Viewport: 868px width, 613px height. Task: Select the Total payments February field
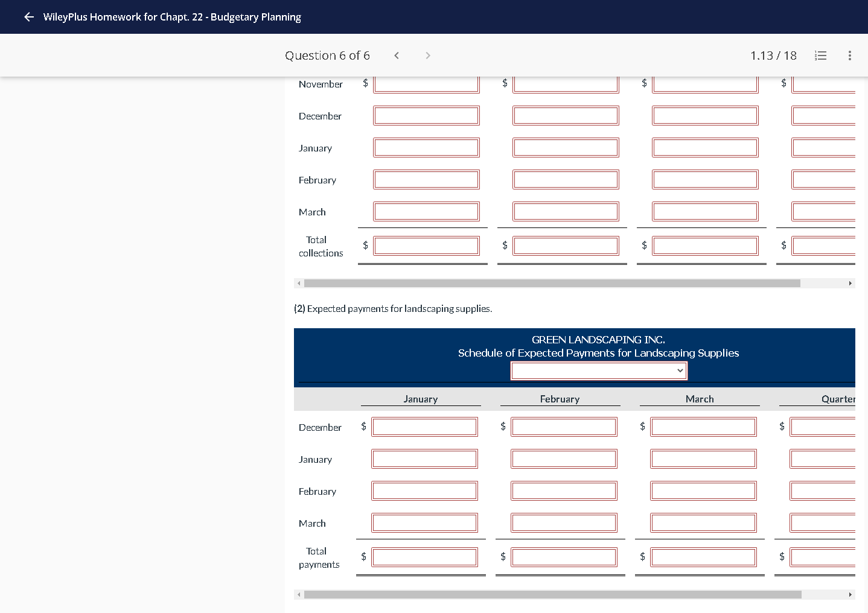point(564,557)
